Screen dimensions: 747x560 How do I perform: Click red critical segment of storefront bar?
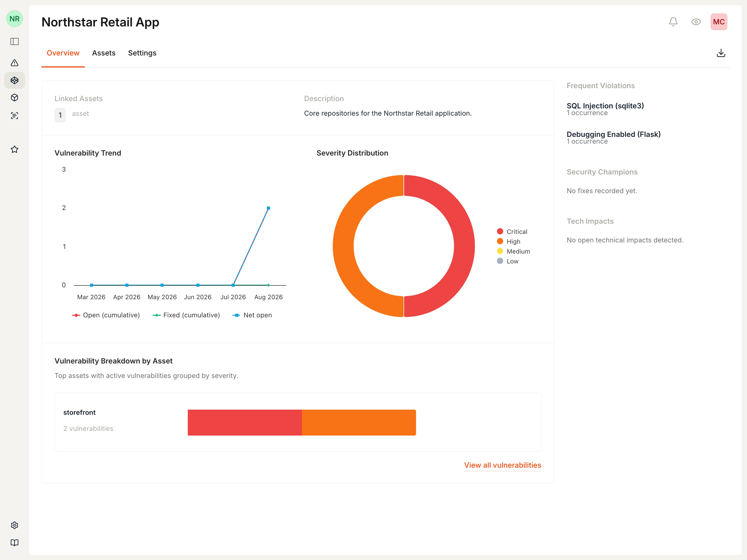(x=245, y=422)
